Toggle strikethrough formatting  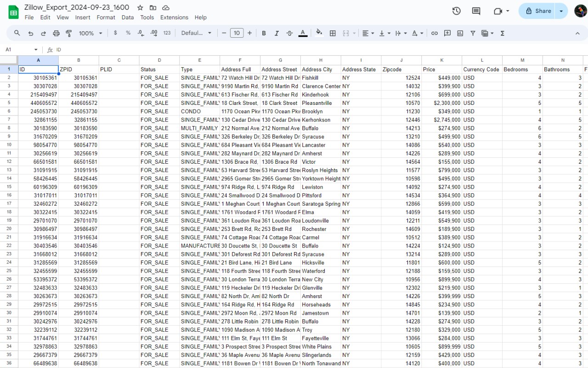289,33
